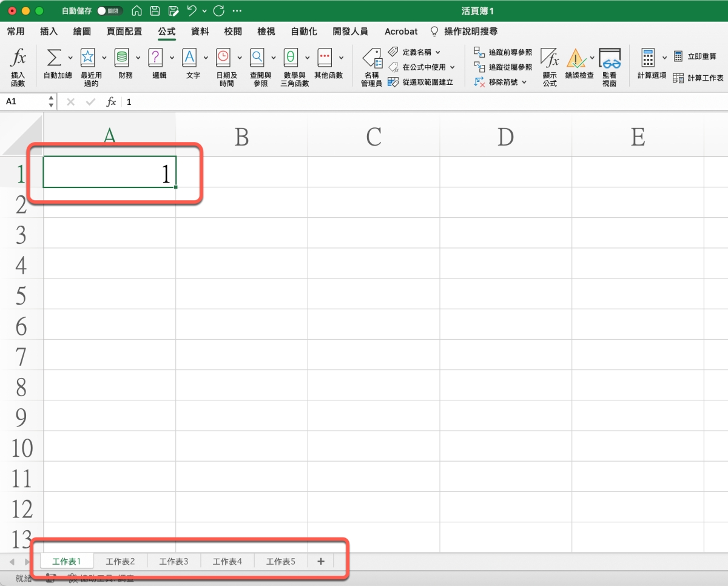Viewport: 728px width, 586px height.
Task: Click the formula bar cancel X icon
Action: tap(71, 102)
